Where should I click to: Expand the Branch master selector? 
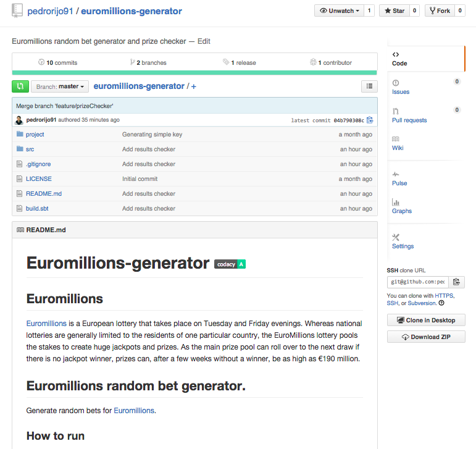pos(60,86)
